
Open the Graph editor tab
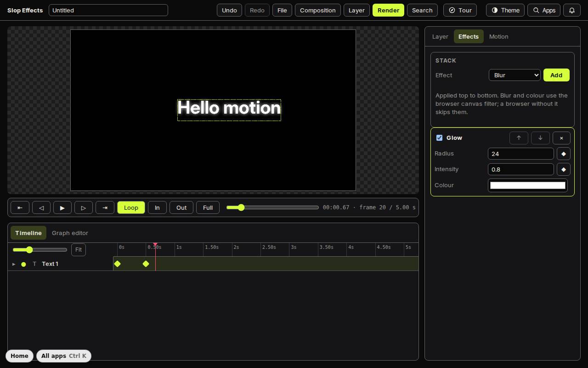click(70, 233)
